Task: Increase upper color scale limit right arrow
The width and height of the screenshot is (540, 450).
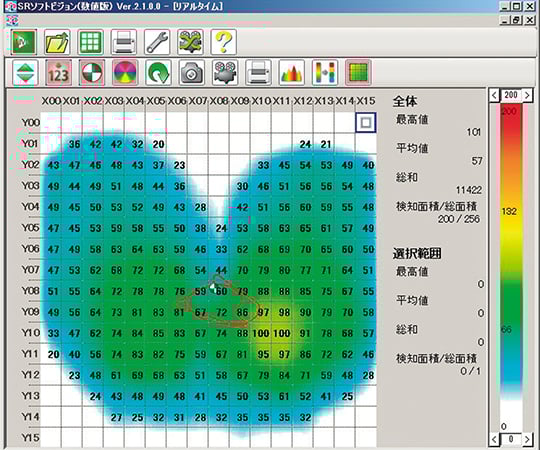Action: (527, 95)
